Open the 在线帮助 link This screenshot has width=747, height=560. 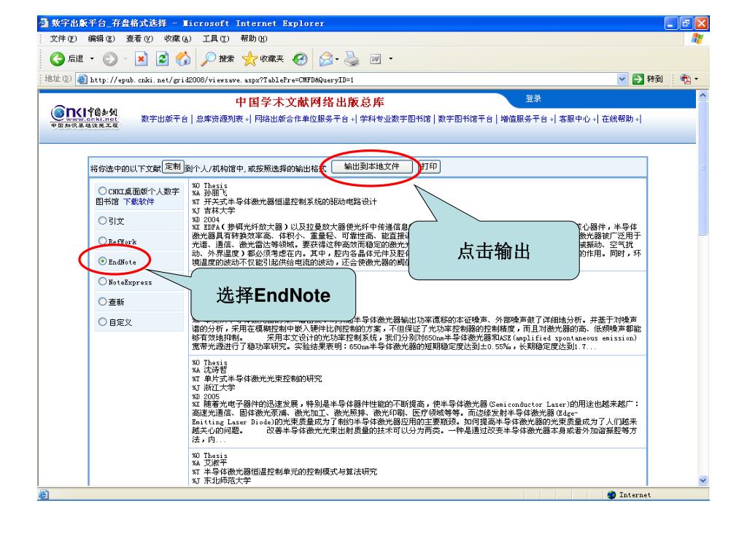click(617, 119)
